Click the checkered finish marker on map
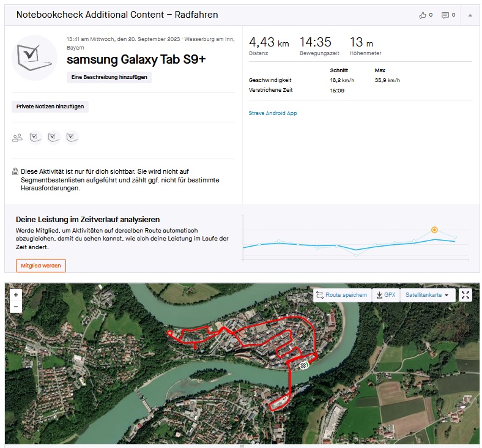Viewport: 482px width, 448px height. 304,365
